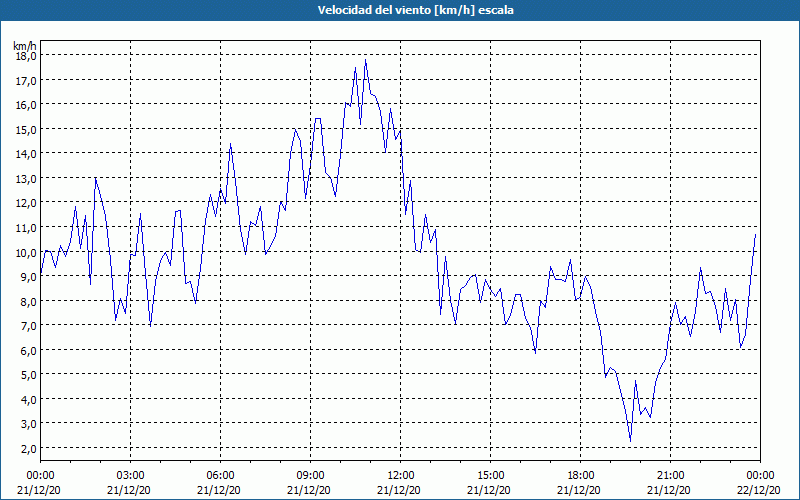
Task: Click the '15:00' time label
Action: tap(490, 476)
